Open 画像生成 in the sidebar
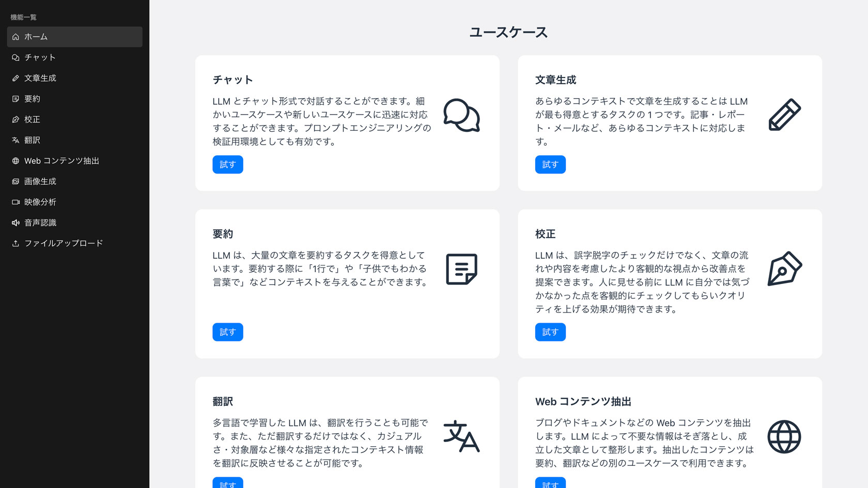 coord(74,181)
